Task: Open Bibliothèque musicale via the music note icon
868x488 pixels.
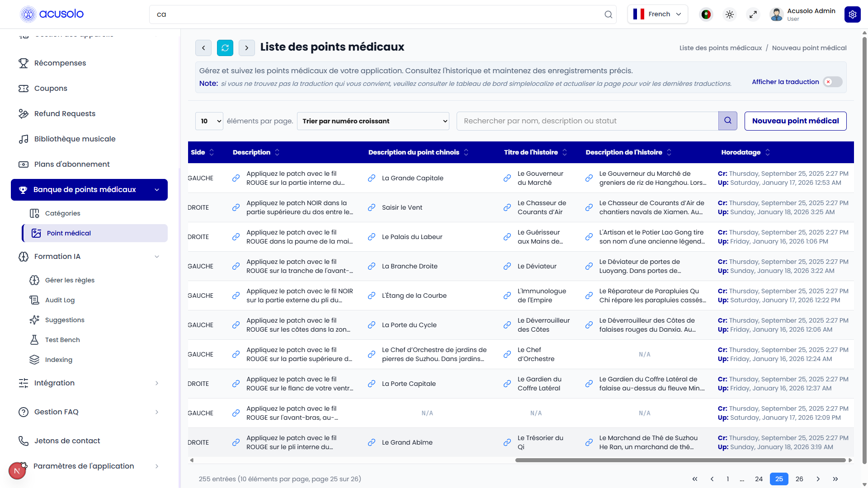Action: click(24, 139)
